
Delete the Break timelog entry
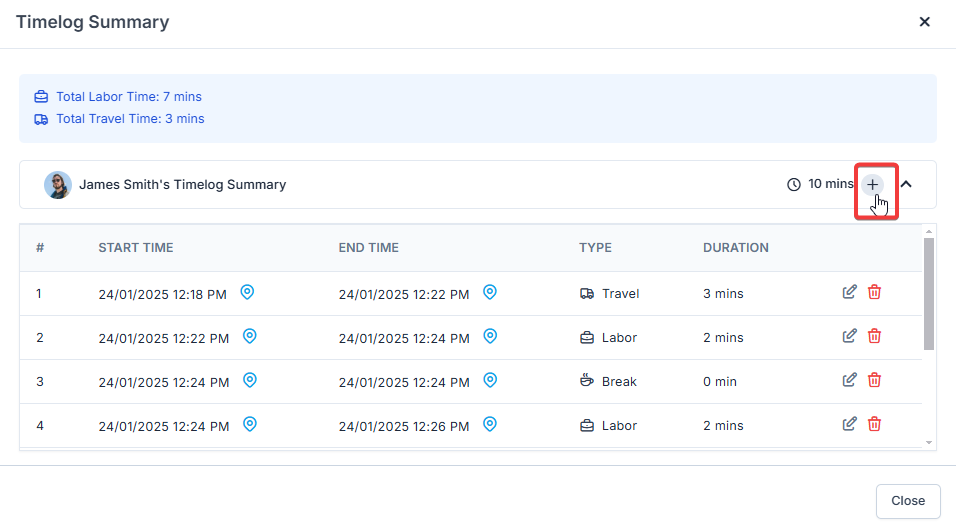pyautogui.click(x=874, y=380)
